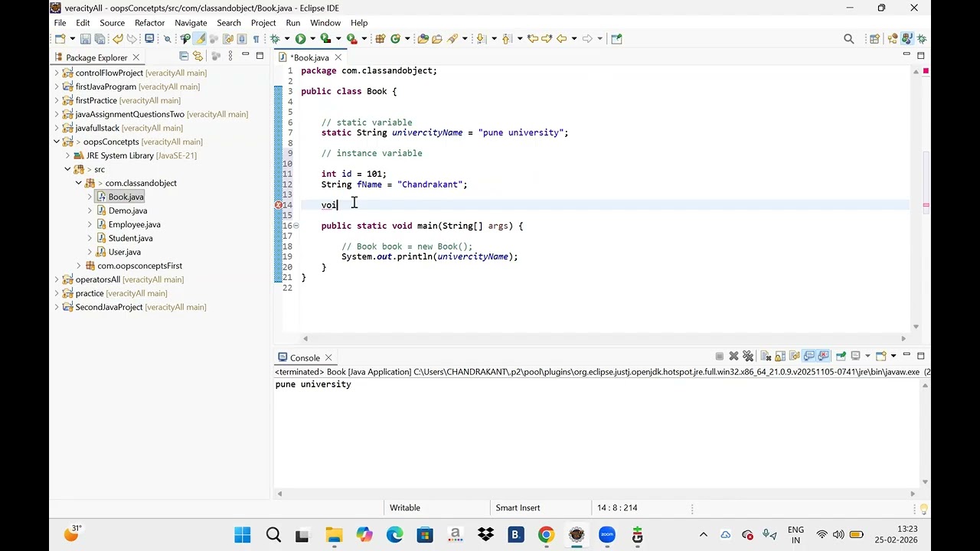Click the Open Type icon
Image resolution: width=980 pixels, height=551 pixels.
pyautogui.click(x=423, y=38)
